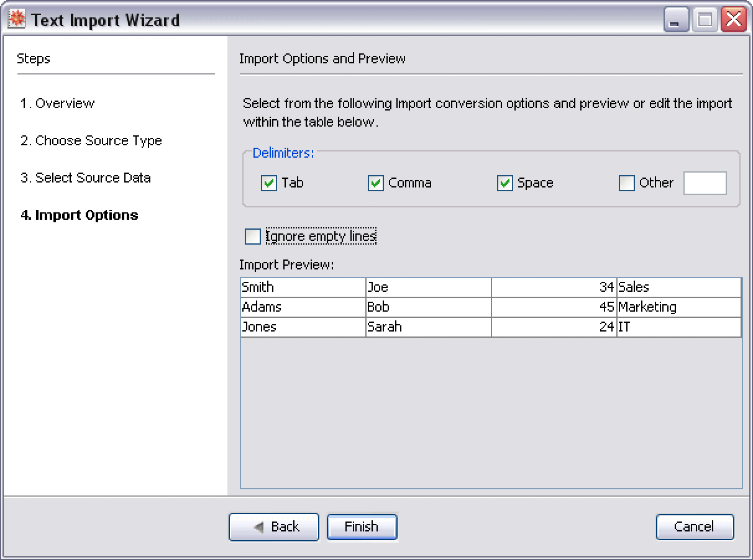The image size is (753, 560).
Task: Cancel the import wizard
Action: pyautogui.click(x=695, y=527)
